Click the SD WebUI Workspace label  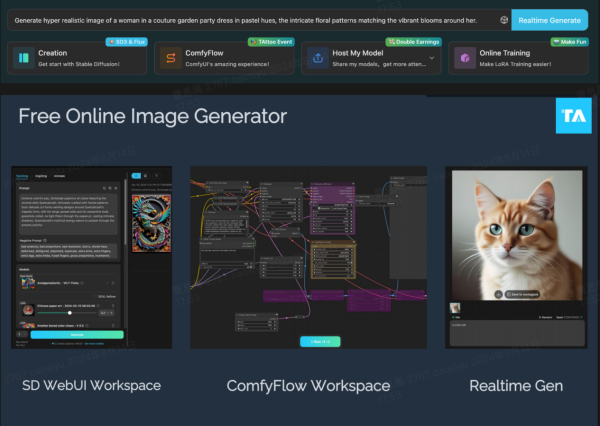[92, 385]
